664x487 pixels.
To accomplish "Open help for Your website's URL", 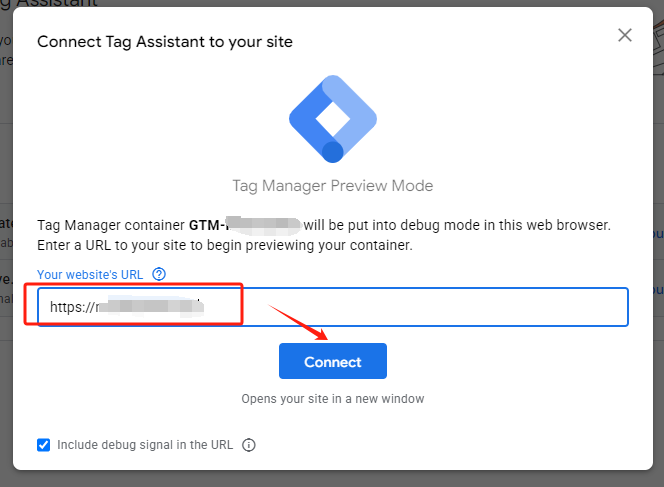I will (x=159, y=274).
